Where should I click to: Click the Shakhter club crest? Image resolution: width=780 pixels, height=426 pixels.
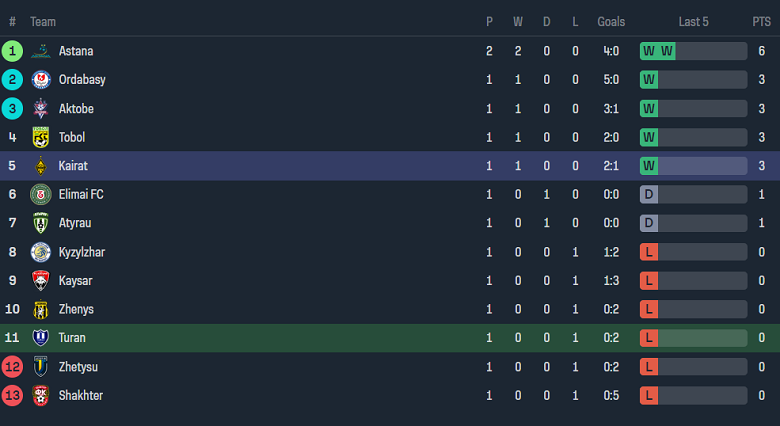click(x=41, y=396)
